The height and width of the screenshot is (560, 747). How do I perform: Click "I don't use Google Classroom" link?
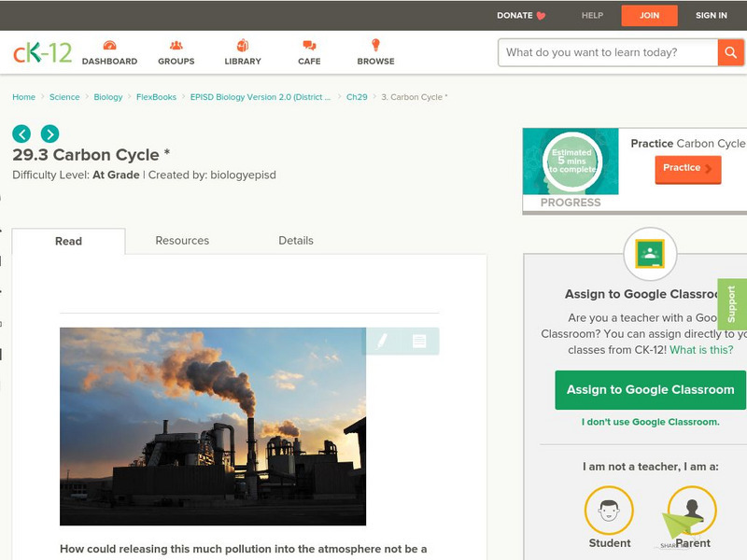(x=650, y=422)
